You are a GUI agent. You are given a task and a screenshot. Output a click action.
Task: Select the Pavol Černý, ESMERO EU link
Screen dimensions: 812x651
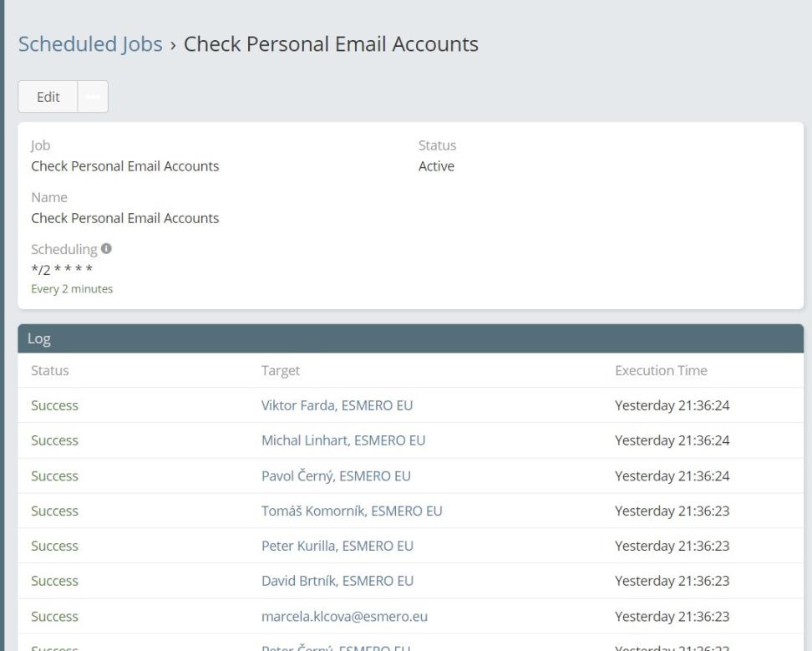[336, 476]
